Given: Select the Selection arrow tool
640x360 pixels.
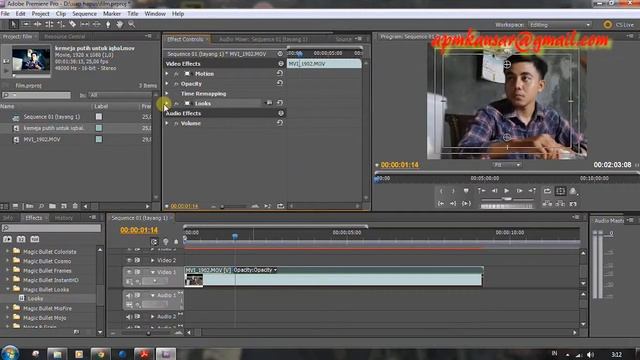Looking at the screenshot, I should (x=13, y=24).
